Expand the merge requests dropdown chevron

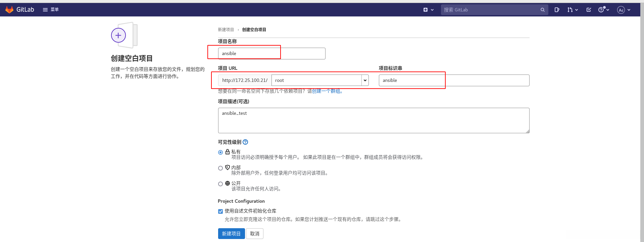point(577,10)
